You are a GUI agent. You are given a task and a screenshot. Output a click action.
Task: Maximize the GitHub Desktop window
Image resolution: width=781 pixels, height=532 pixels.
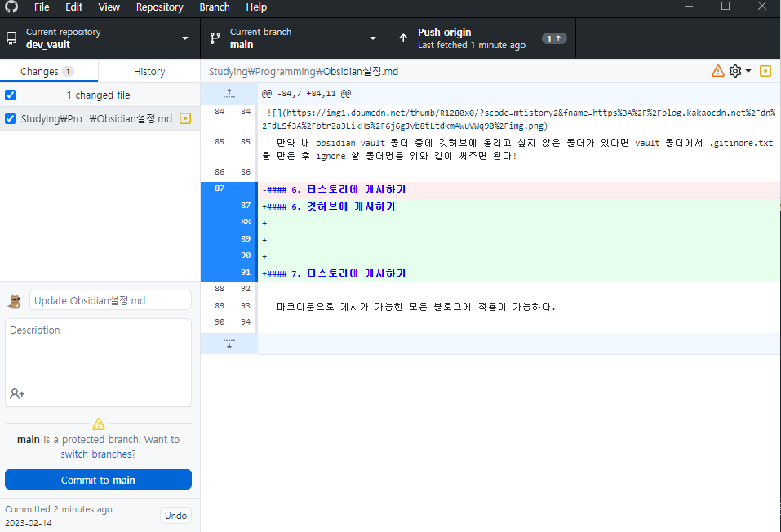tap(726, 7)
